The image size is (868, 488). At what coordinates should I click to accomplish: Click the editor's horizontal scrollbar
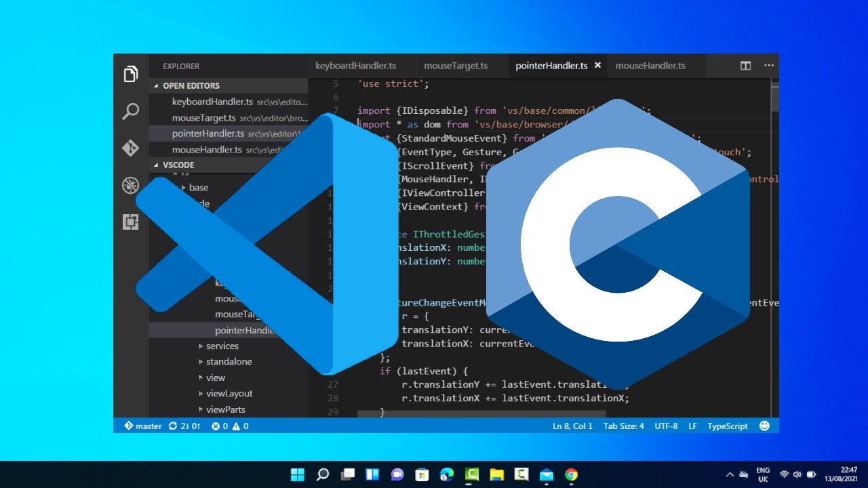click(481, 413)
